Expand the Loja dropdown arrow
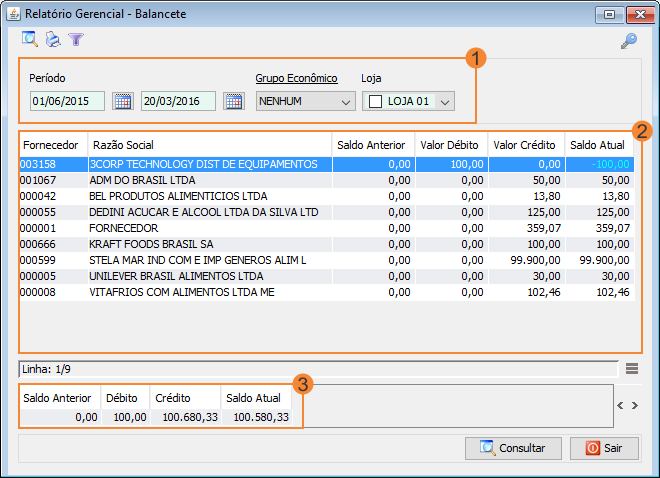This screenshot has width=660, height=478. [x=445, y=102]
